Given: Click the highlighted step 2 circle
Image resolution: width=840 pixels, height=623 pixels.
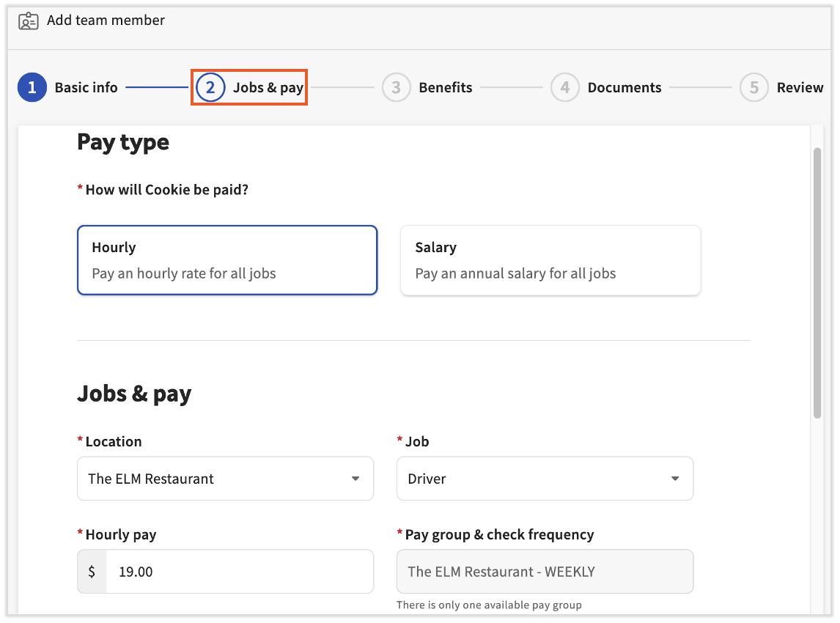Looking at the screenshot, I should [210, 87].
